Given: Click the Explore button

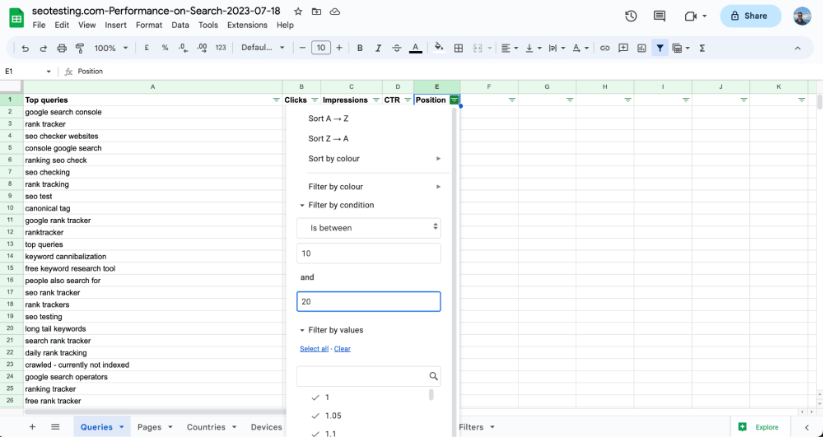Looking at the screenshot, I should [760, 427].
